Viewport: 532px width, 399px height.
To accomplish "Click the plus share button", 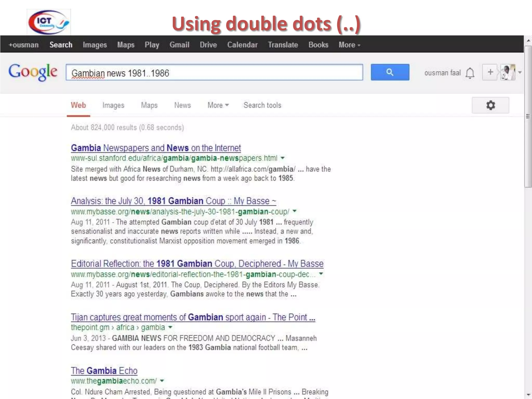I will pos(490,72).
